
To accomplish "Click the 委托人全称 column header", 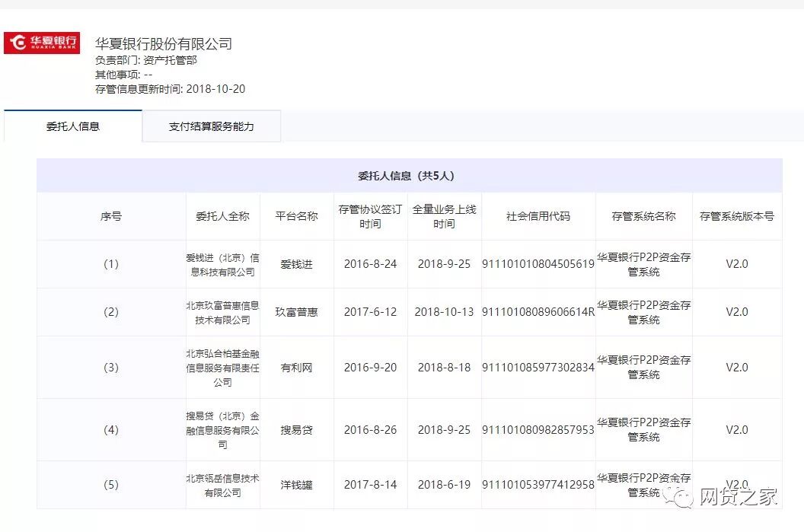I will [x=222, y=216].
